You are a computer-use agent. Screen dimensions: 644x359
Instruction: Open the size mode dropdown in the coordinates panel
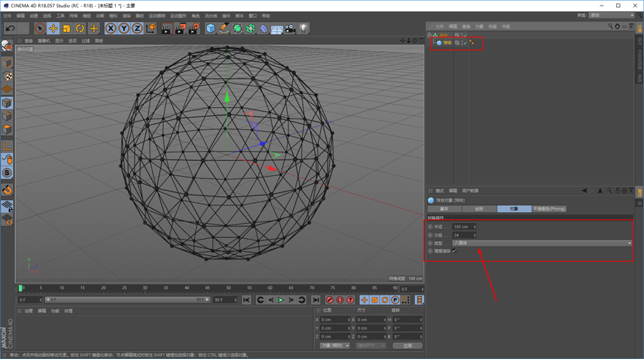371,346
